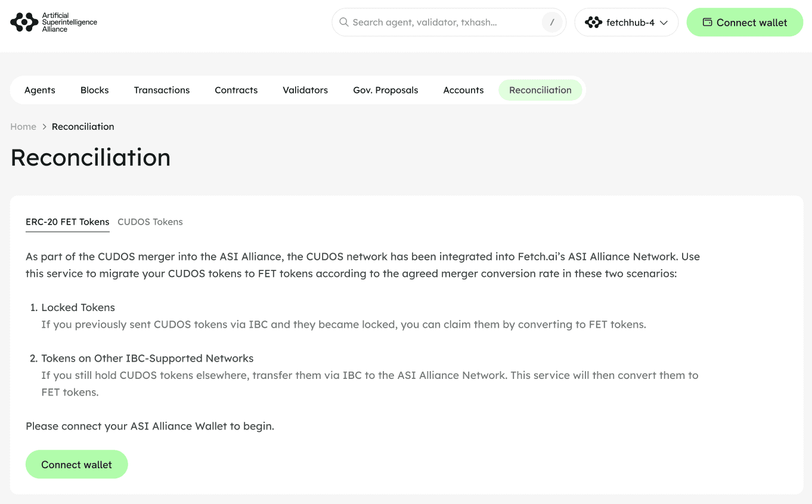
Task: Click the Artificial Superintelligence Alliance logo
Action: pyautogui.click(x=54, y=22)
